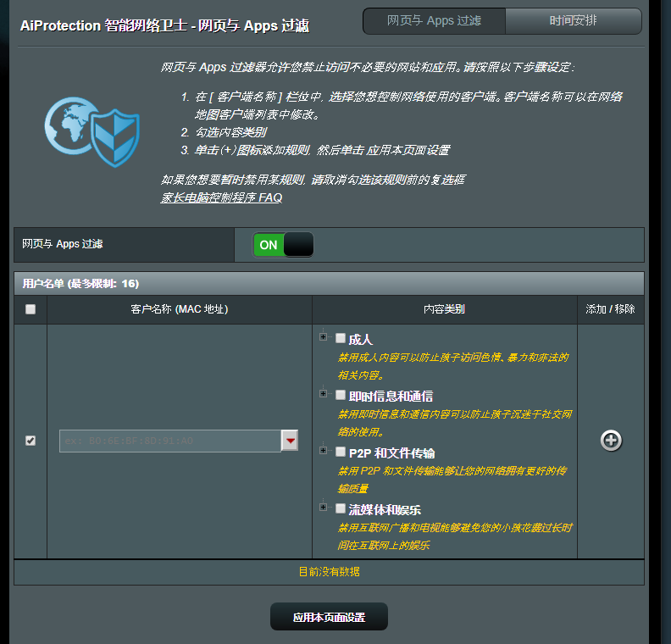Click the 客户名称 (MAC 地址) column header

(x=180, y=309)
